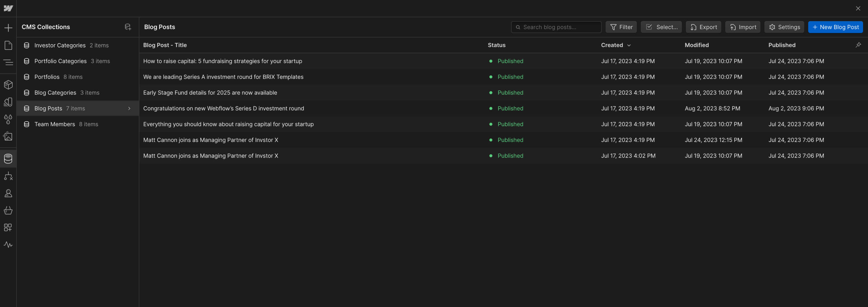
Task: Select the Team Members collection
Action: click(55, 124)
